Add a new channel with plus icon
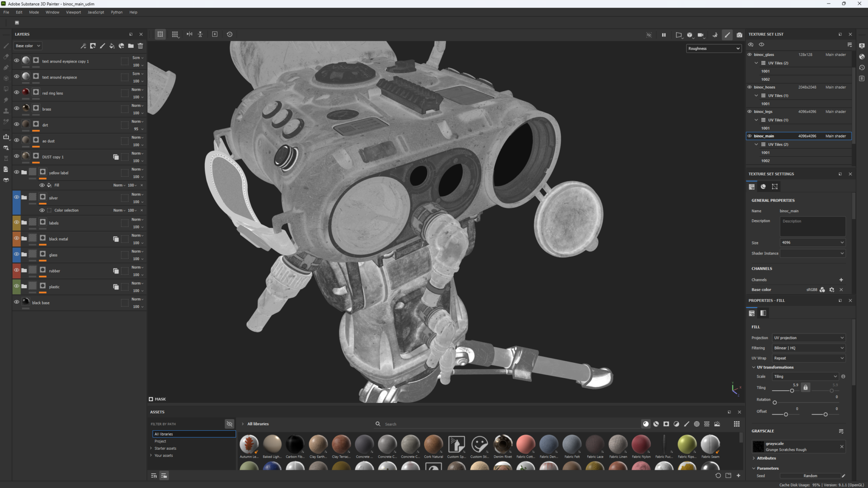 (x=841, y=280)
